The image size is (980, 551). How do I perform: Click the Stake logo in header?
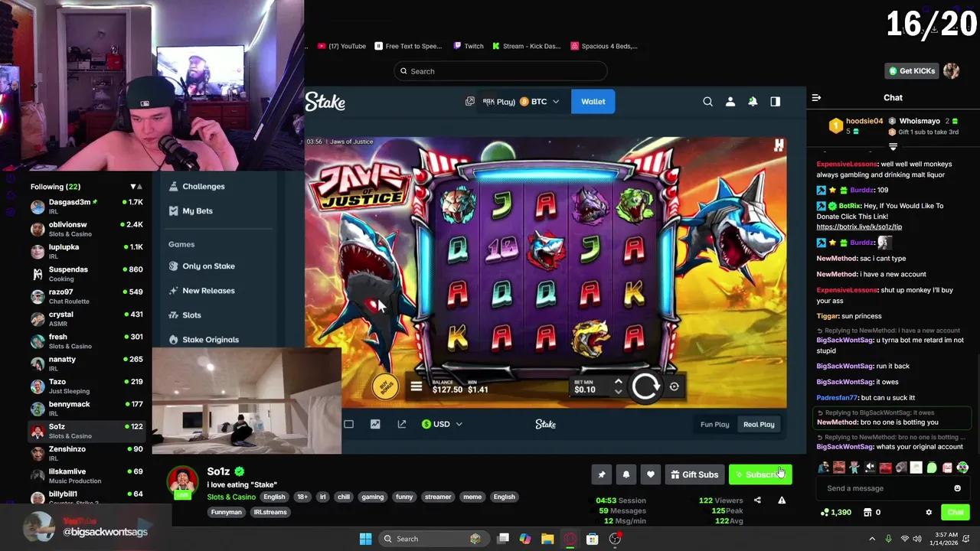[x=325, y=102]
